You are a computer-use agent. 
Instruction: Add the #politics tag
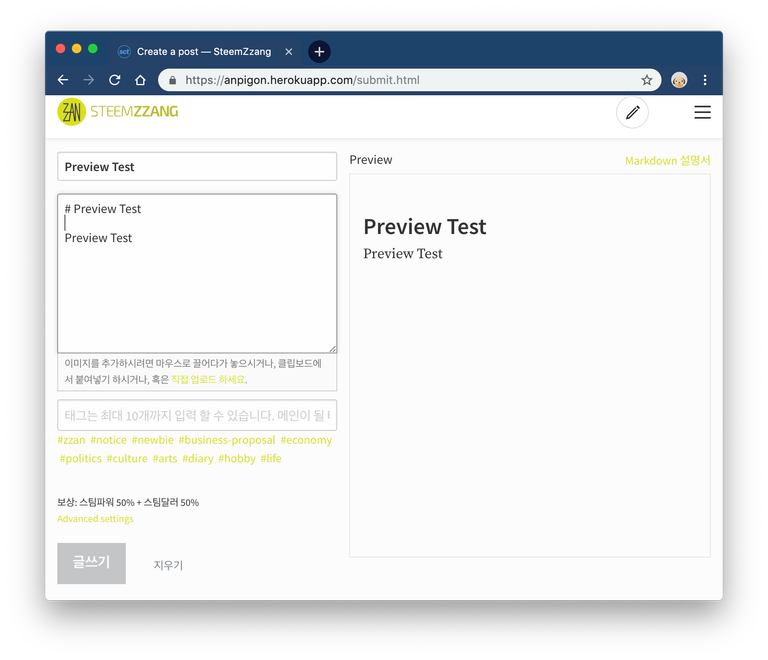(81, 459)
